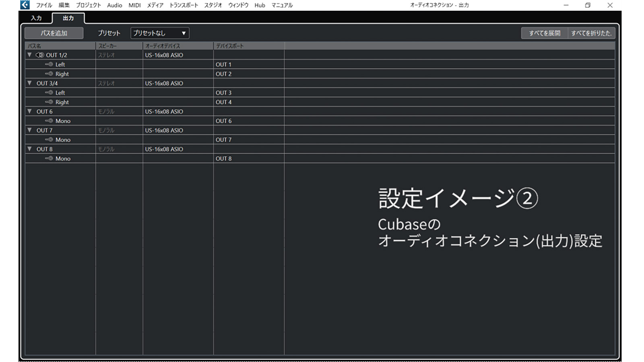Viewport: 644px width, 362px height.
Task: Open the ウィンドウ menu
Action: click(238, 5)
